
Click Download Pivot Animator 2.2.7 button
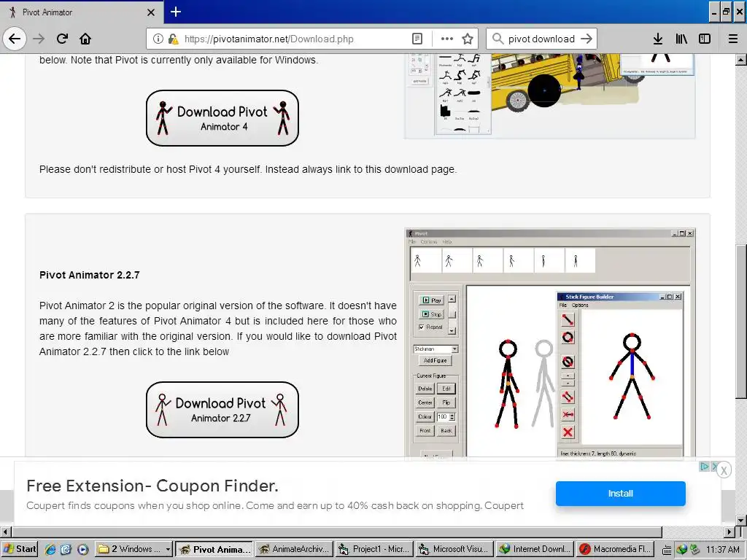[222, 410]
